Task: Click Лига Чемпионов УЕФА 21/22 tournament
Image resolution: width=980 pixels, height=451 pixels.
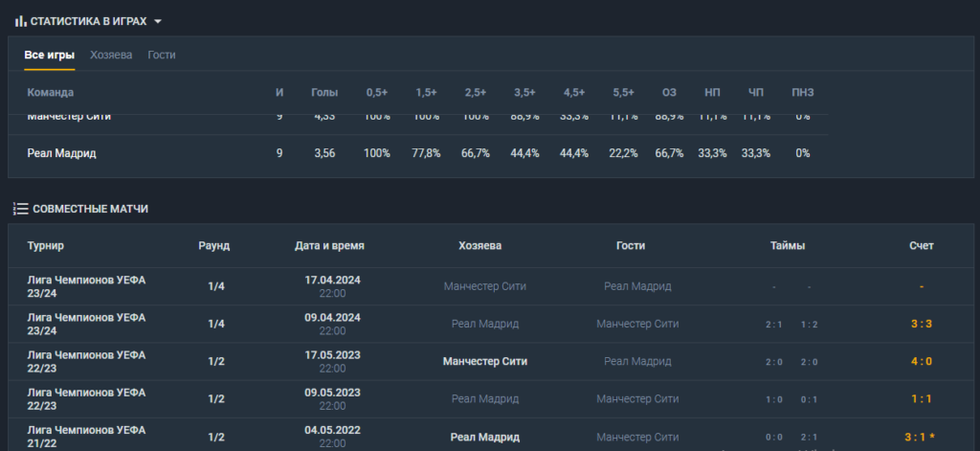Action: pos(86,437)
